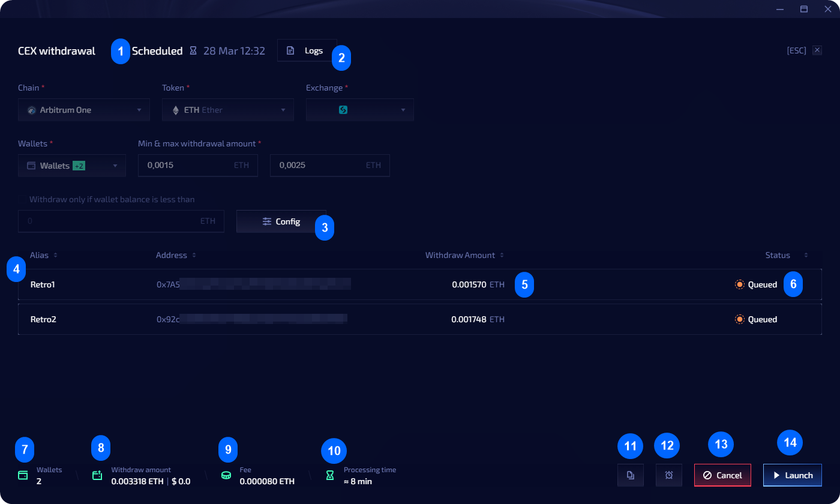This screenshot has height=504, width=840.
Task: Sort table by Withdraw Amount column
Action: [x=465, y=255]
